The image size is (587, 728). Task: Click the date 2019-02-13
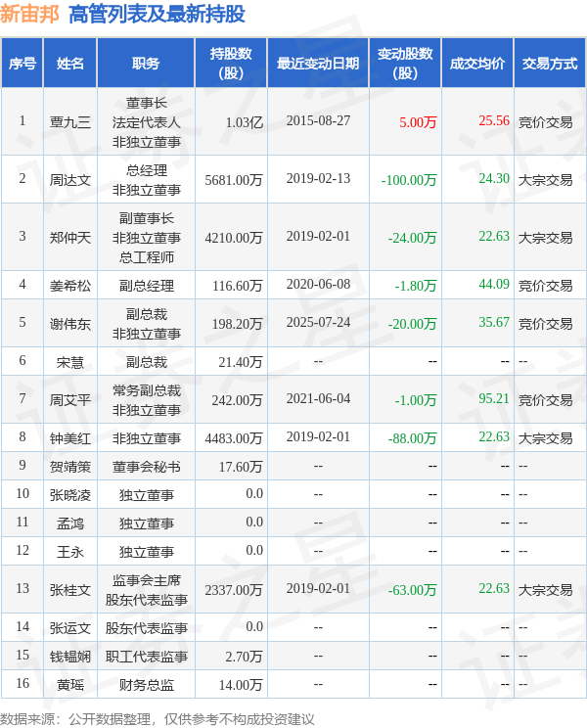pyautogui.click(x=318, y=178)
